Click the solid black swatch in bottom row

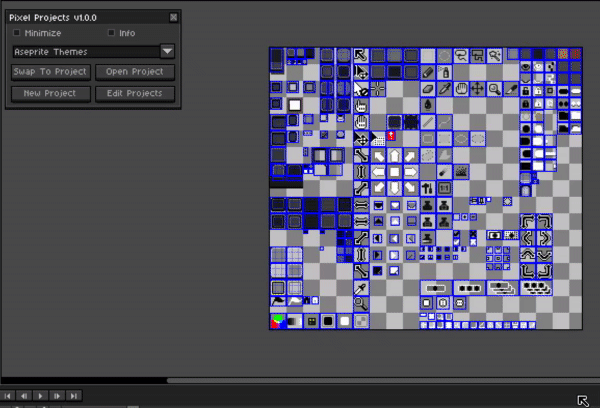point(328,321)
